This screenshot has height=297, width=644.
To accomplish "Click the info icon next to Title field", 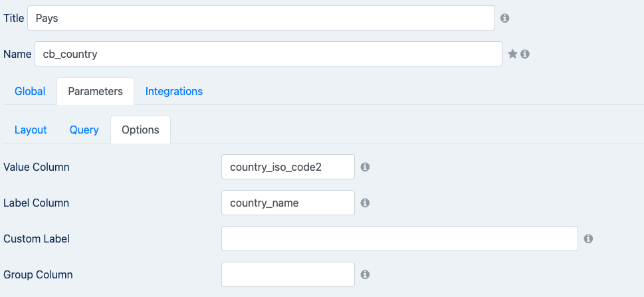I will point(505,18).
